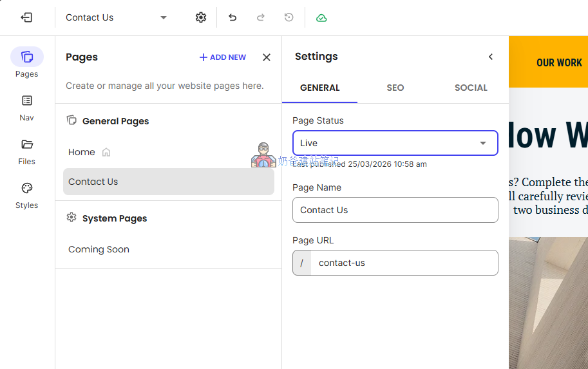Expand the Page Status dropdown
588x369 pixels.
(395, 143)
